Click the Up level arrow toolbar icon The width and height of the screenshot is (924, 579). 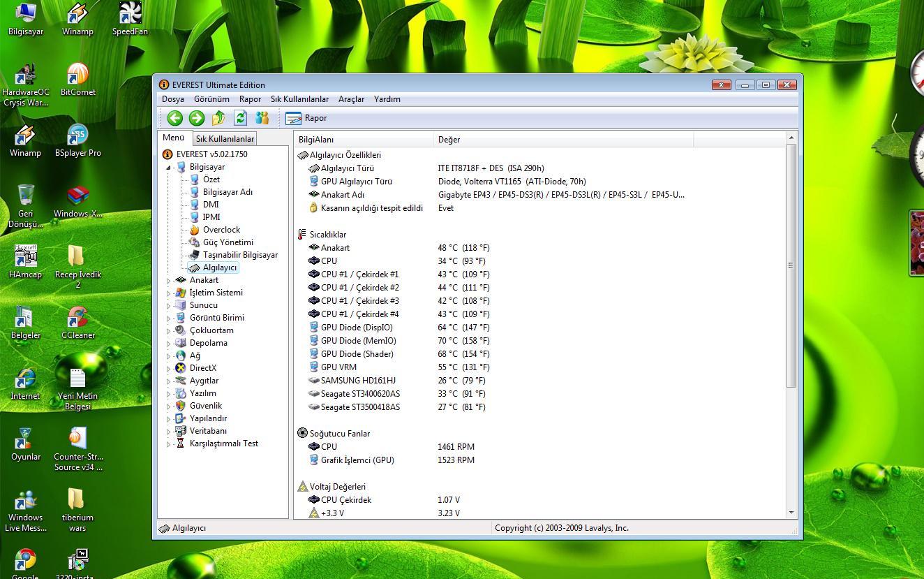pos(218,118)
